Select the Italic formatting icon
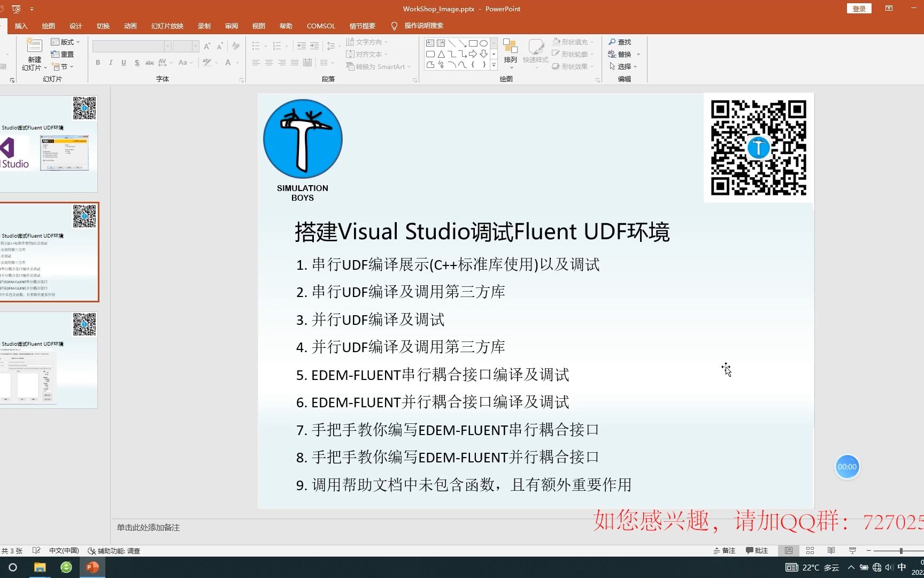This screenshot has width=924, height=578. (111, 63)
